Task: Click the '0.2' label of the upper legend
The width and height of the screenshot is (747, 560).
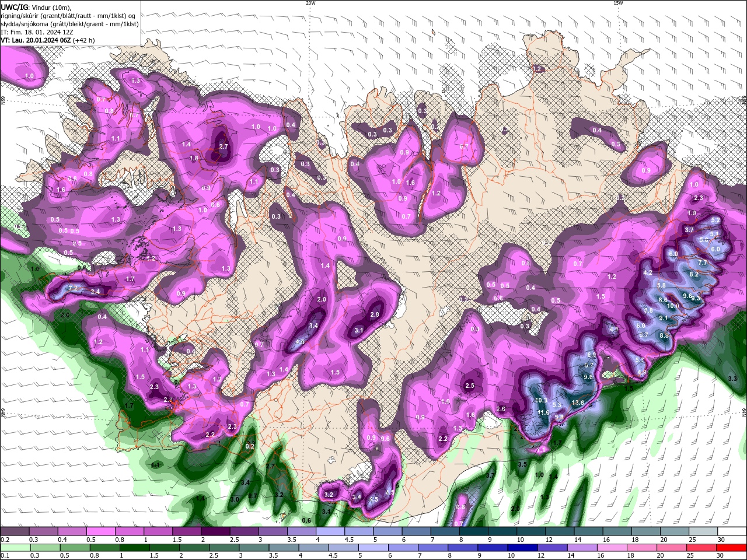Action: pyautogui.click(x=5, y=540)
